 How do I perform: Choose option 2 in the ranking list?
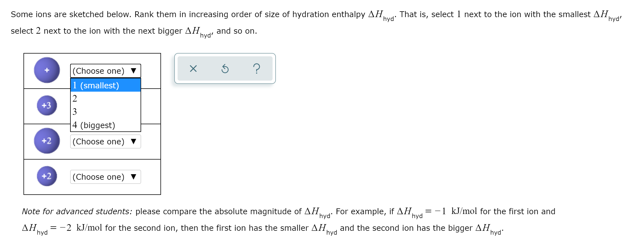click(106, 98)
